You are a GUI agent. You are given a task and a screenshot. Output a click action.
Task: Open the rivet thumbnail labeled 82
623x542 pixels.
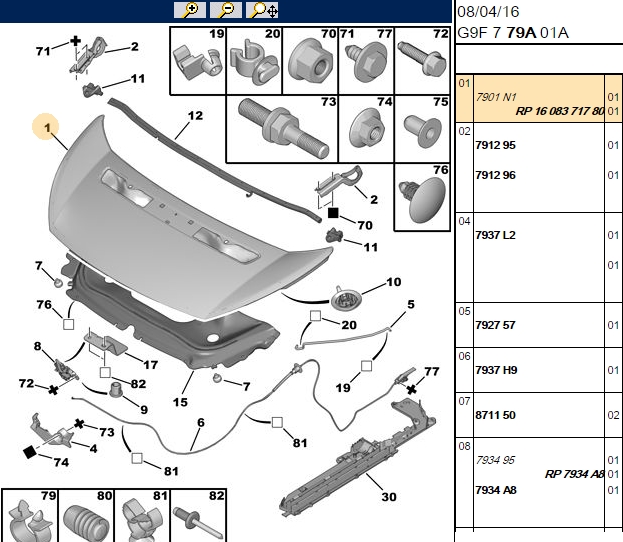(x=198, y=515)
